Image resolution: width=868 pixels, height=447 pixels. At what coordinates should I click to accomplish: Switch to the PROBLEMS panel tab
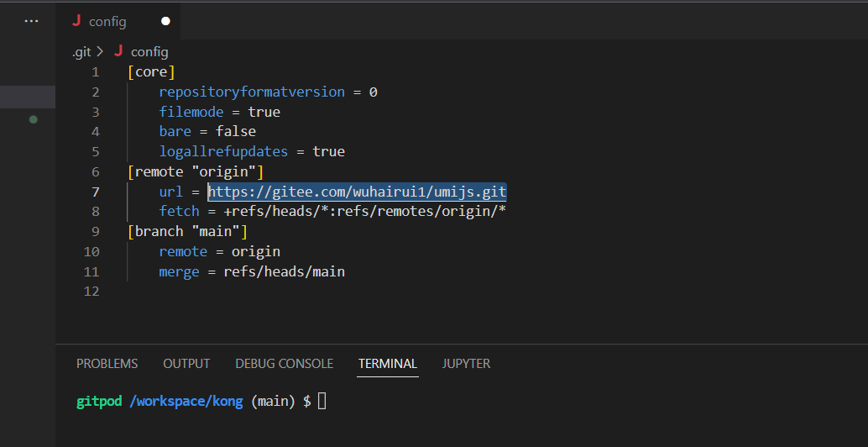[107, 364]
